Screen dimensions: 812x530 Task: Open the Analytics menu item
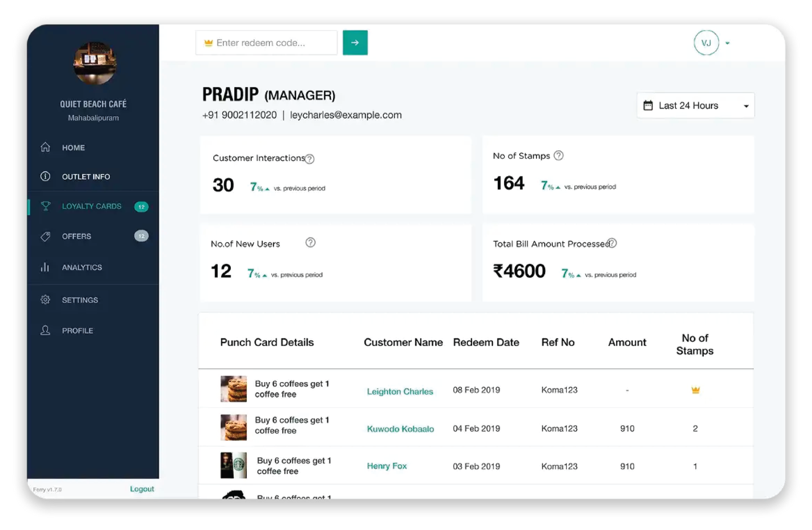click(x=82, y=267)
